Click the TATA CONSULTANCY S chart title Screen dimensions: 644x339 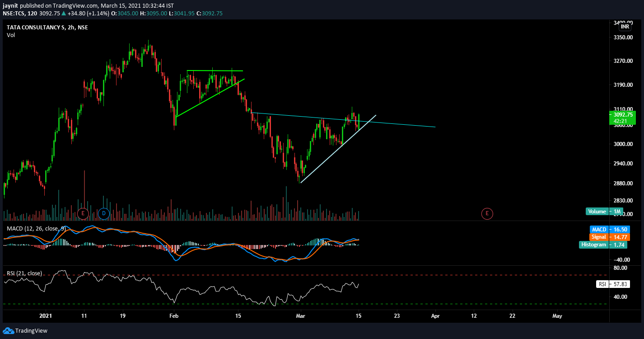(47, 28)
